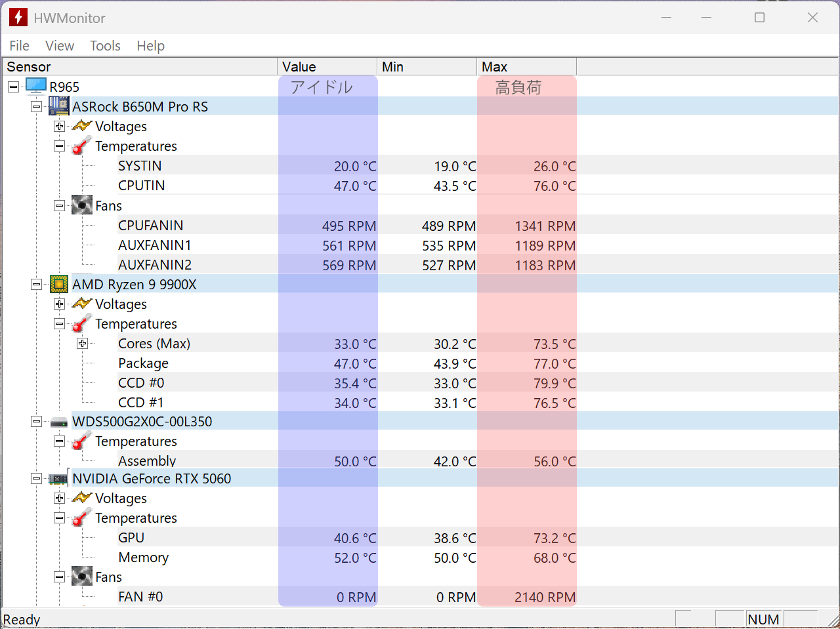
Task: Collapse the R965 root tree node
Action: coord(14,87)
